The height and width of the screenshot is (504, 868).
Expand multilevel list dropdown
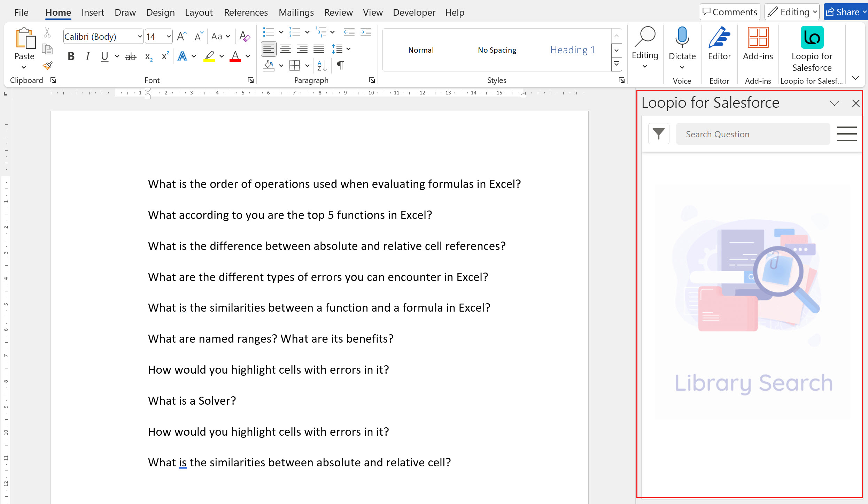click(332, 32)
